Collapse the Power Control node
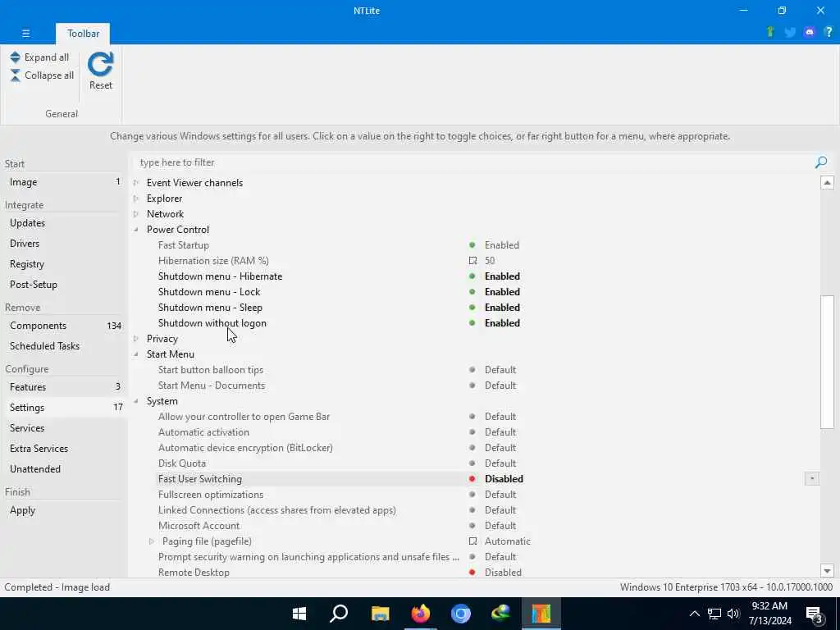 [x=136, y=230]
